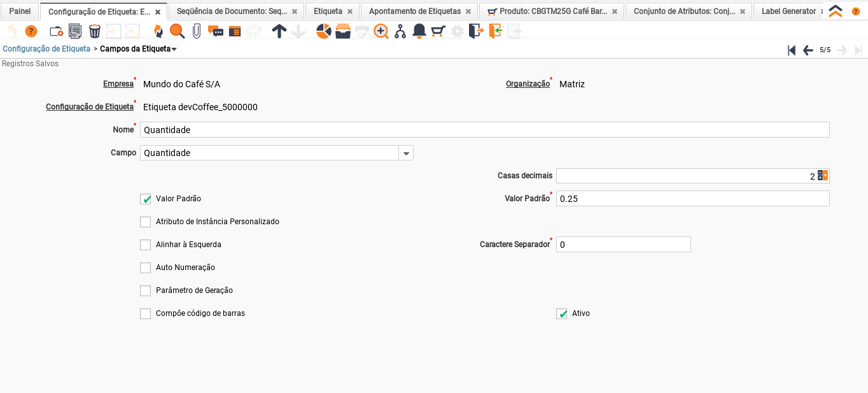Open record lookup with the magnifier icon
Image resolution: width=868 pixels, height=393 pixels.
177,31
